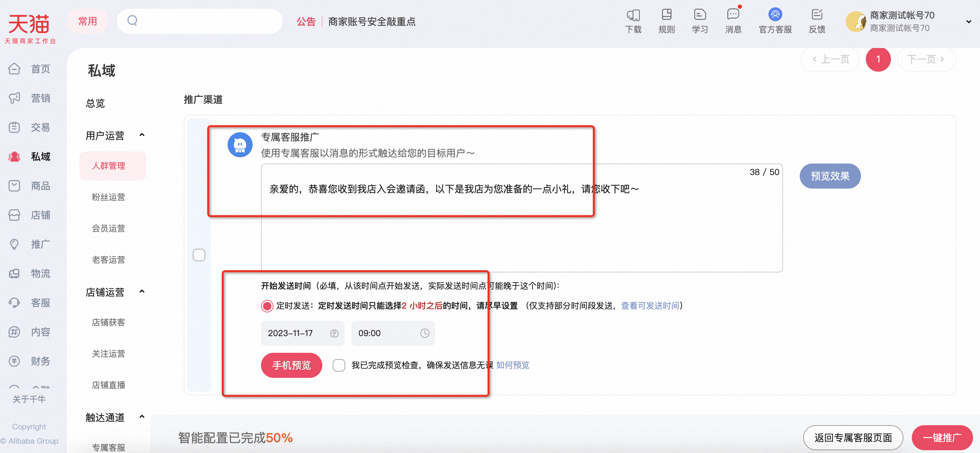Select 会员运营 menu item
This screenshot has width=980, height=453.
109,228
